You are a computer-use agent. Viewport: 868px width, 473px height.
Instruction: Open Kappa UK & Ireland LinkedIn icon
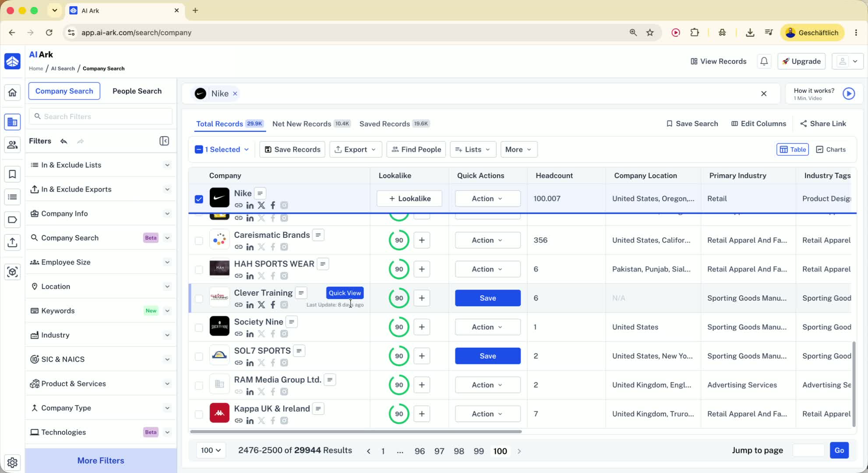(250, 421)
